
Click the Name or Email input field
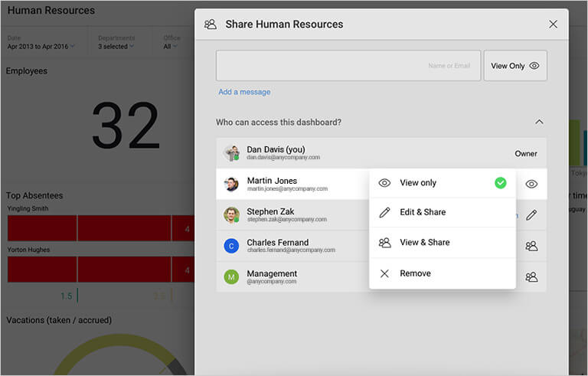click(348, 66)
